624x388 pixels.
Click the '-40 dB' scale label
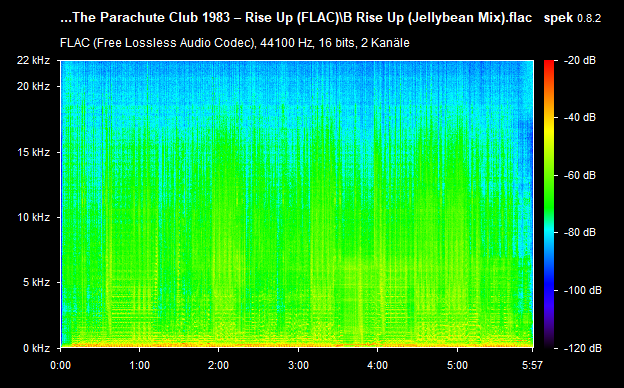pos(580,118)
